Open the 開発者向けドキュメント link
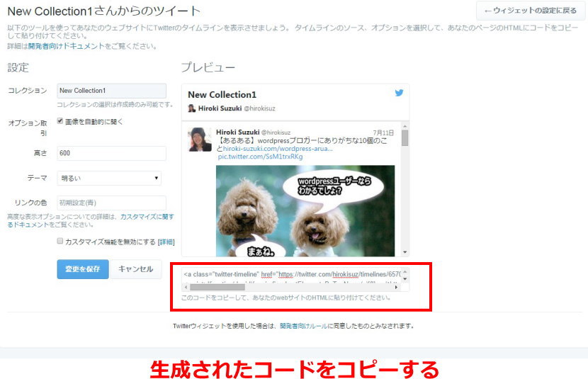 point(66,46)
